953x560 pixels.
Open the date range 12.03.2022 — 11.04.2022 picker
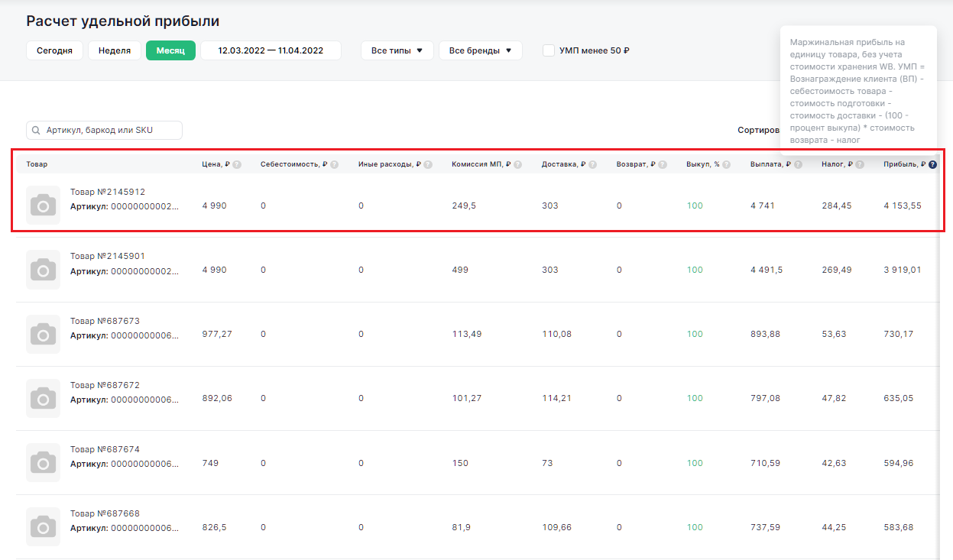point(271,50)
